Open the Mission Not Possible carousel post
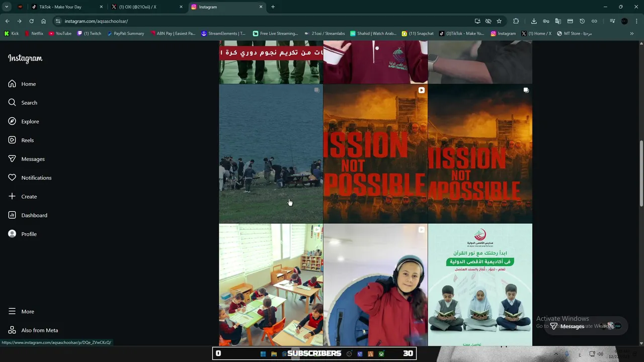Image resolution: width=644 pixels, height=362 pixels. coord(480,153)
